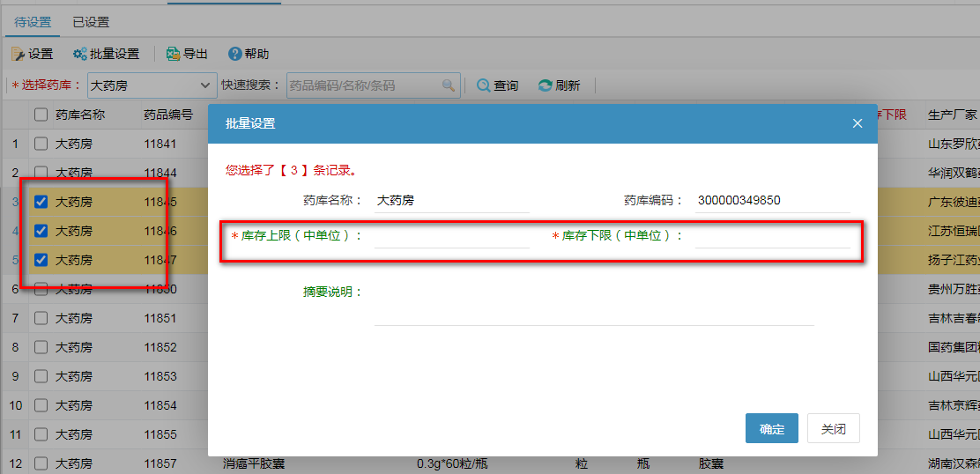The width and height of the screenshot is (980, 474).
Task: Check the row 11844 checkbox
Action: (41, 172)
